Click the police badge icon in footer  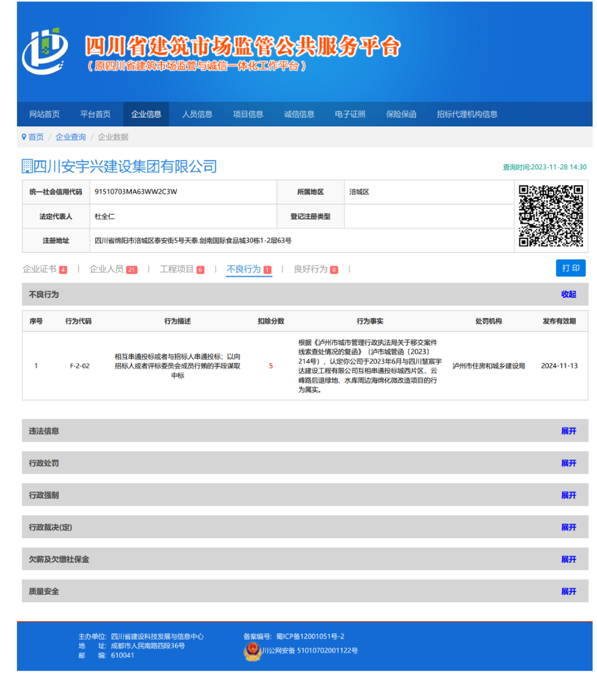pyautogui.click(x=252, y=651)
